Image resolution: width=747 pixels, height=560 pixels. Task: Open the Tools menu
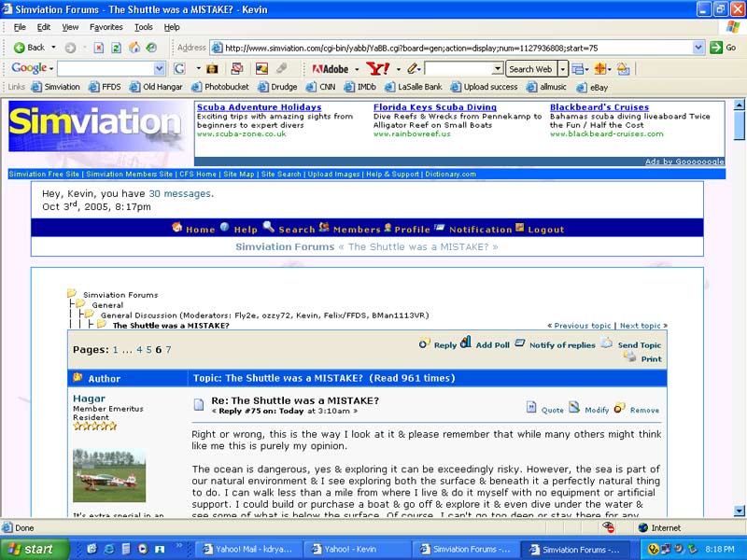tap(143, 27)
